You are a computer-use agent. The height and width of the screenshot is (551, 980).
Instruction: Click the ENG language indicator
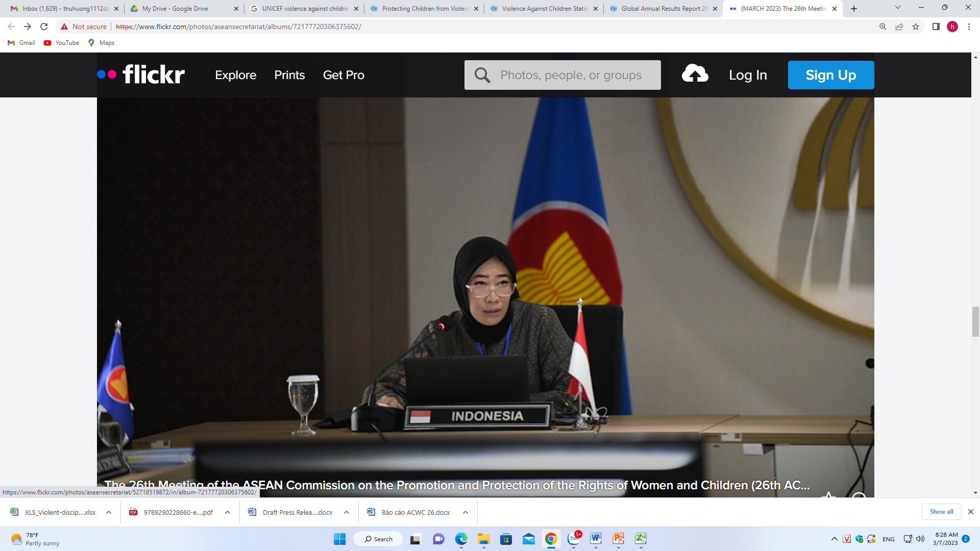tap(888, 539)
